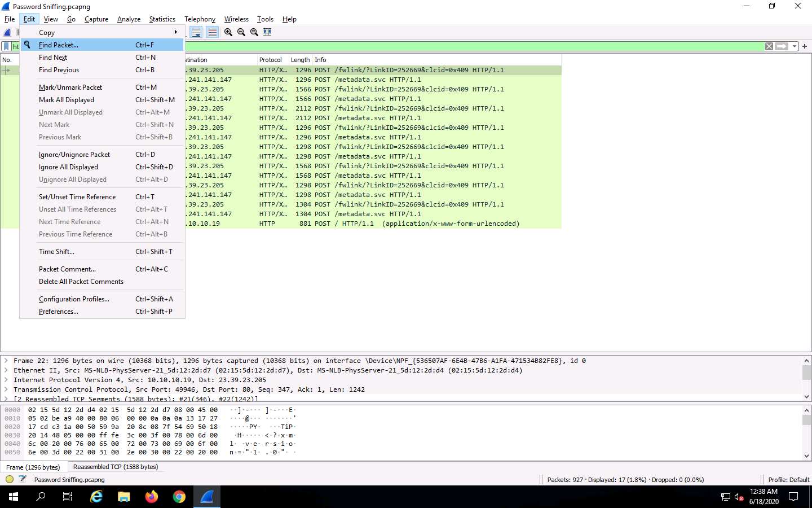This screenshot has width=812, height=508.
Task: Launch Google Chrome from the taskbar
Action: [179, 497]
